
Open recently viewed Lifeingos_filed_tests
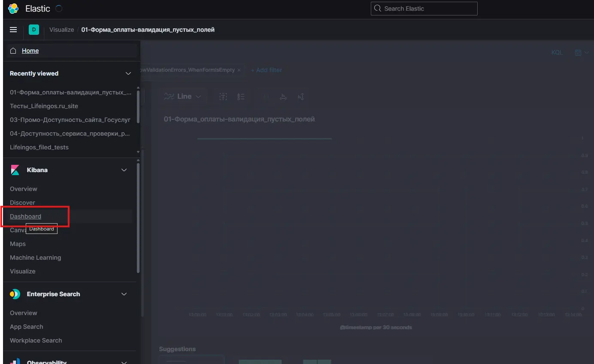39,147
